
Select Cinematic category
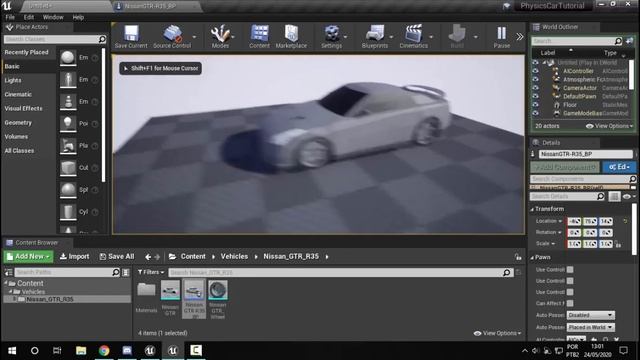coord(18,94)
